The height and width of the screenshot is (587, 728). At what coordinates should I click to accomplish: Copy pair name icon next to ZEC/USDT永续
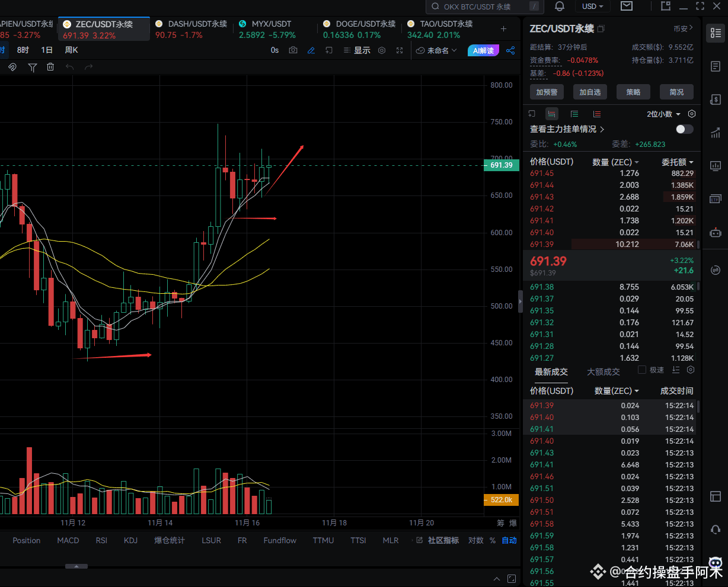[x=601, y=28]
